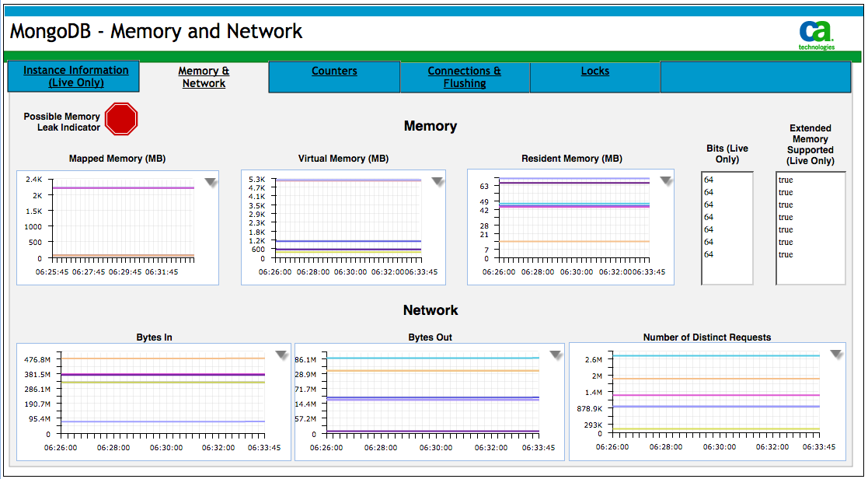Click the 476.8M axis label in Bytes In
Viewport: 868px width, 479px height.
click(x=37, y=359)
